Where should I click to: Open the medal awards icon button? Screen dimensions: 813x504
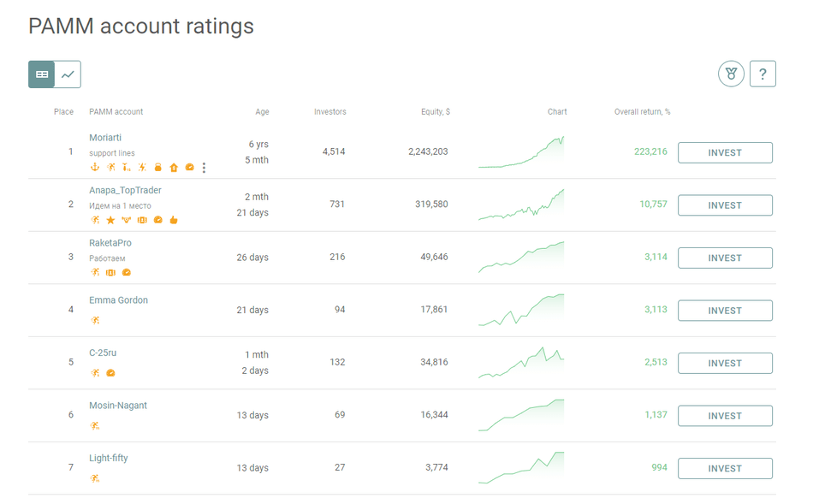(731, 74)
